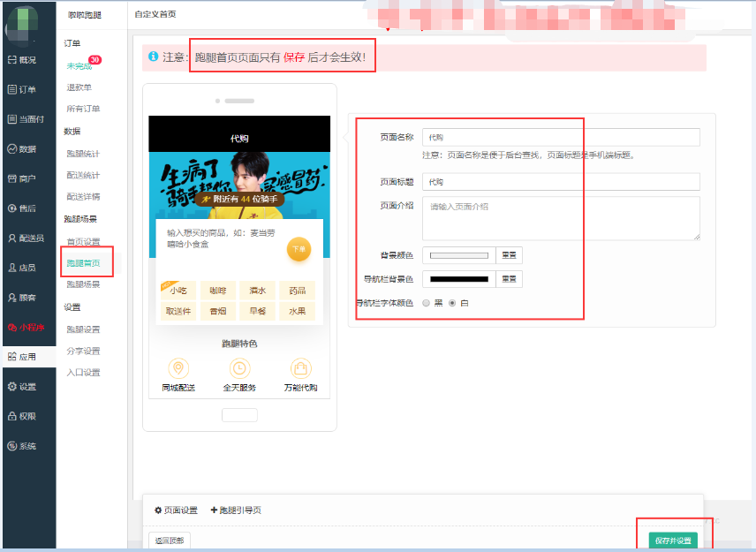Open 未完成 orders submenu
Viewport: 756px width, 552px height.
tap(79, 66)
